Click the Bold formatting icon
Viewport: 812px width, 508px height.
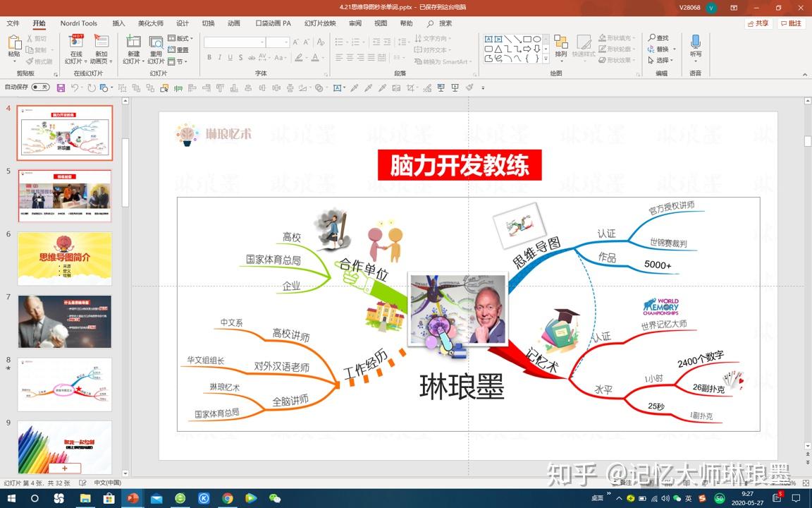209,58
